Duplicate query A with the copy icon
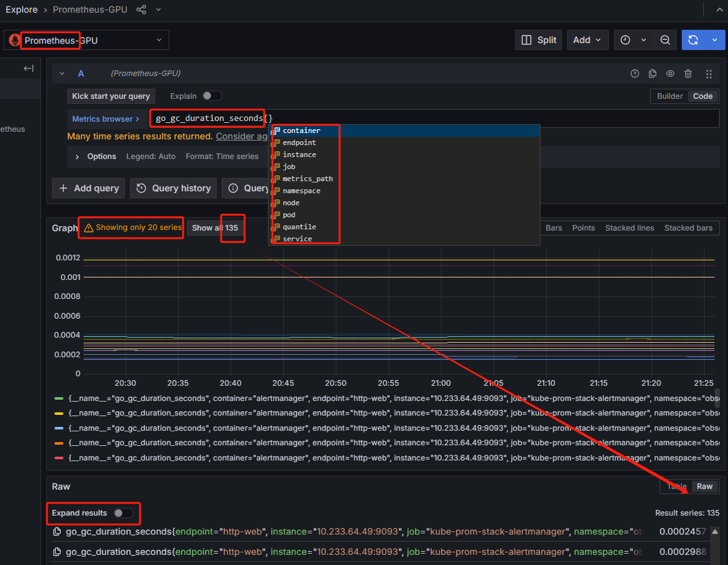Image resolution: width=728 pixels, height=565 pixels. [653, 73]
